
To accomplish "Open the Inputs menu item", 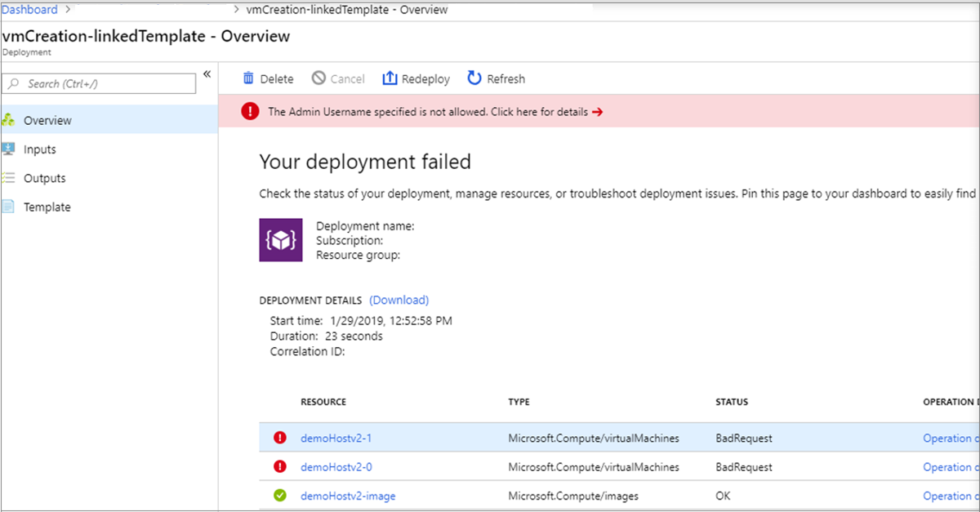I will tap(109, 149).
